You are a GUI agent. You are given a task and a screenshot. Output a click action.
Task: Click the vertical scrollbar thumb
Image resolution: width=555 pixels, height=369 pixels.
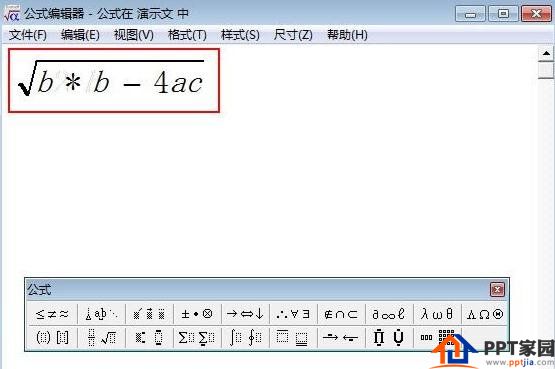[546, 70]
